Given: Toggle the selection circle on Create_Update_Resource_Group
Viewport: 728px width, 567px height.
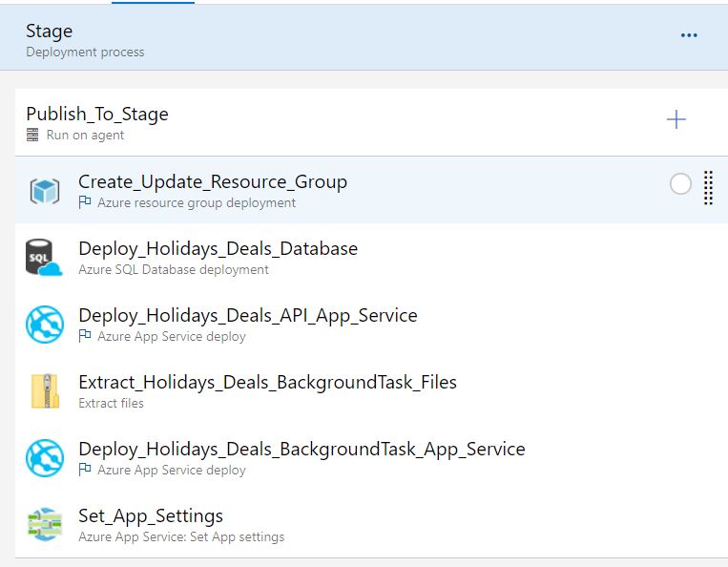Looking at the screenshot, I should tap(680, 184).
